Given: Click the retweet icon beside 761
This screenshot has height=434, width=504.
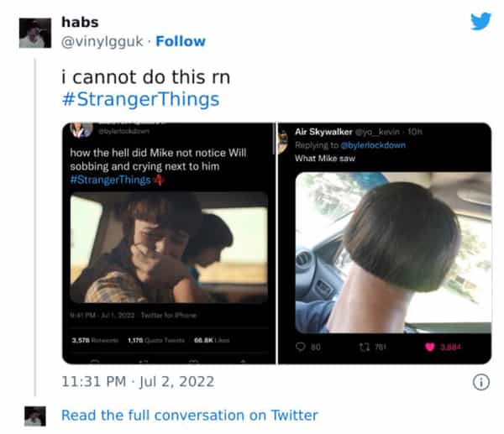Looking at the screenshot, I should (x=365, y=347).
